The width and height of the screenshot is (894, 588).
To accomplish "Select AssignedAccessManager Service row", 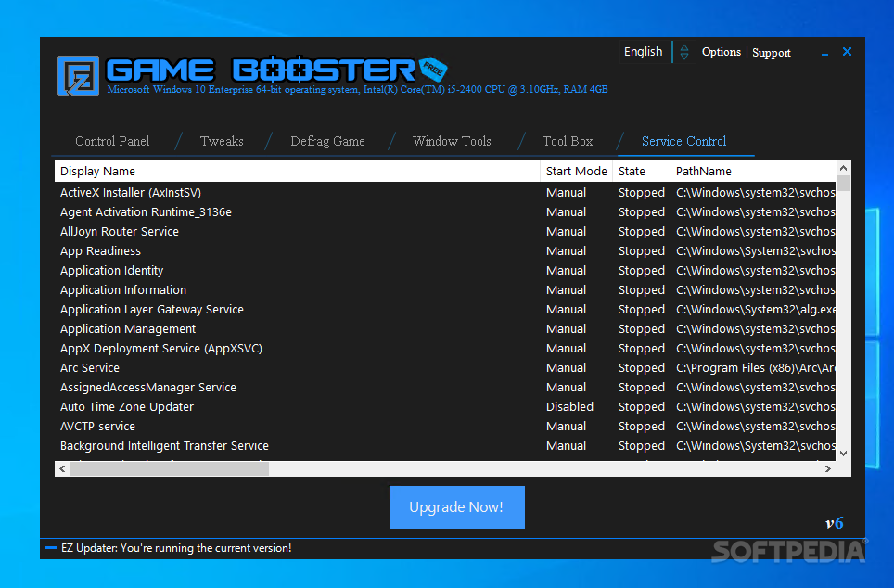I will point(445,388).
